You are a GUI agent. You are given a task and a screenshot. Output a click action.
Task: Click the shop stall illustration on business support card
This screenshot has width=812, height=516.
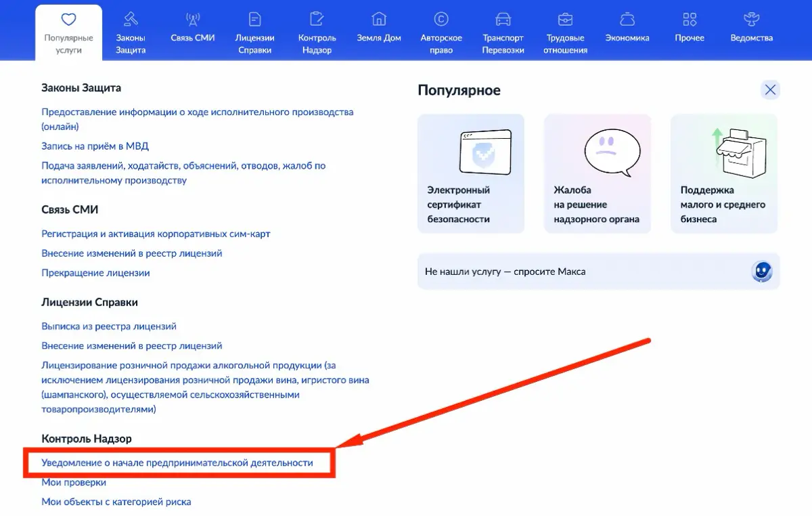click(740, 152)
